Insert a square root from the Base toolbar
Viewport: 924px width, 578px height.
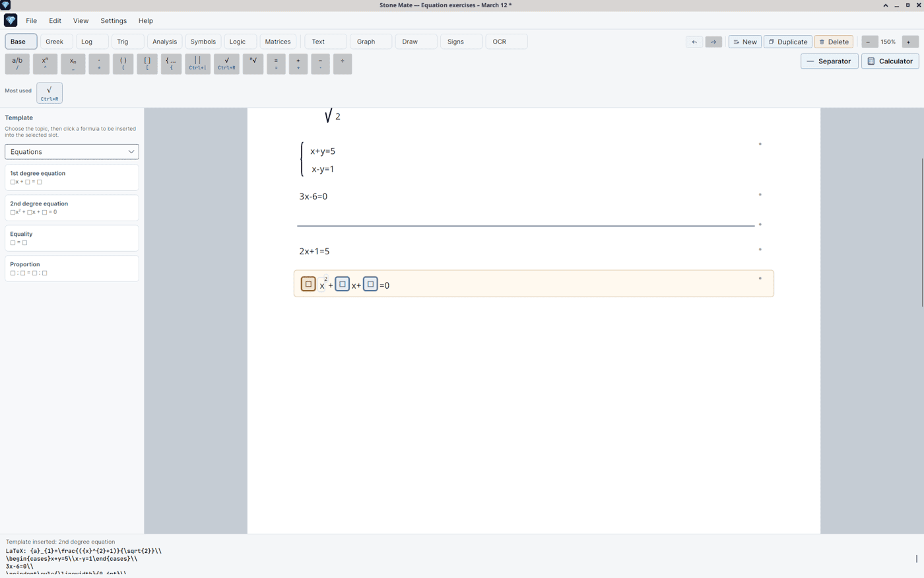point(226,63)
